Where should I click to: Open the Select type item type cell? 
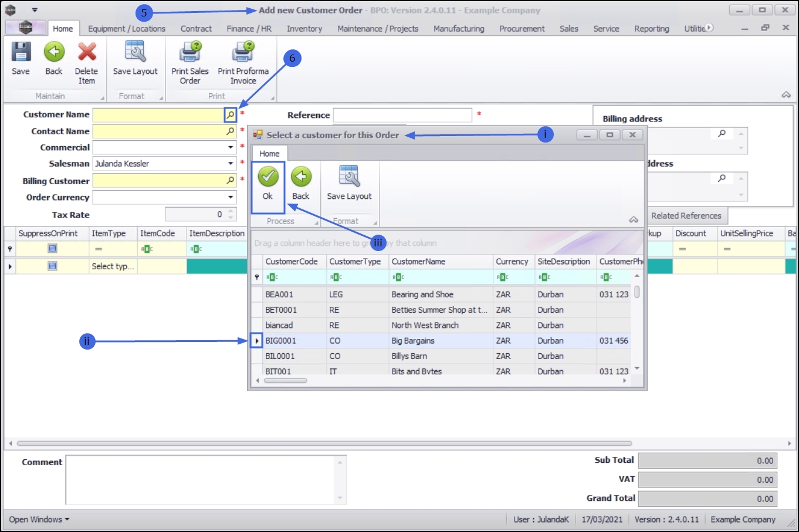(113, 266)
